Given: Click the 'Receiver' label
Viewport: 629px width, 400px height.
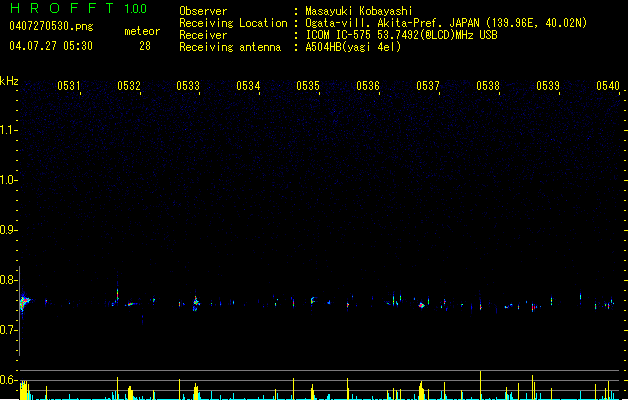Looking at the screenshot, I should click(x=203, y=35).
